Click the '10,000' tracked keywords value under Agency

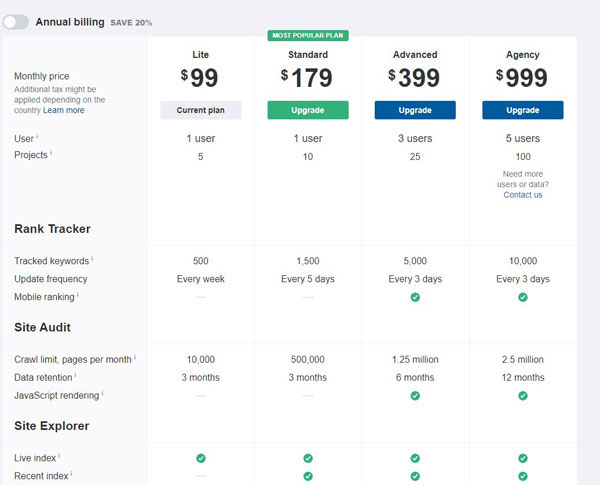tap(523, 261)
